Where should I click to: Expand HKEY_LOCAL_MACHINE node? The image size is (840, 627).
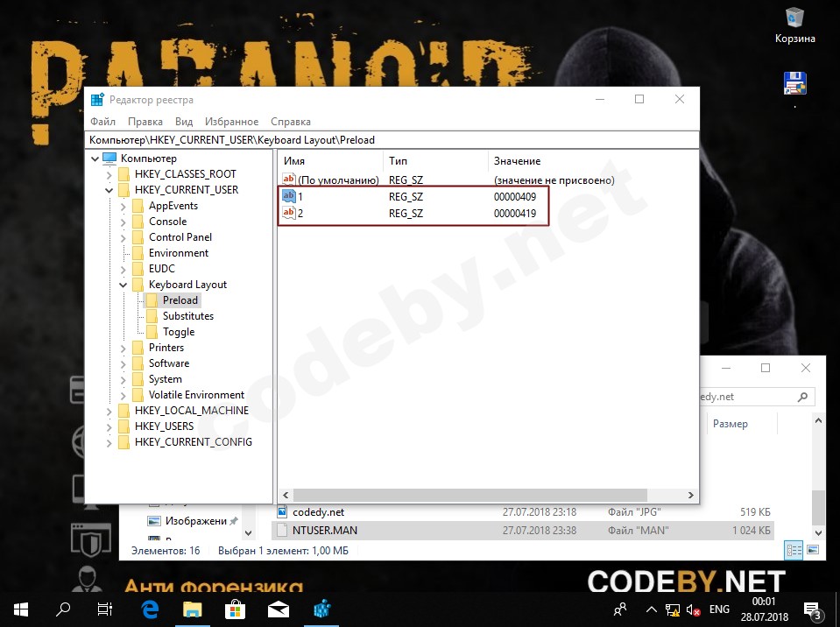coord(109,412)
